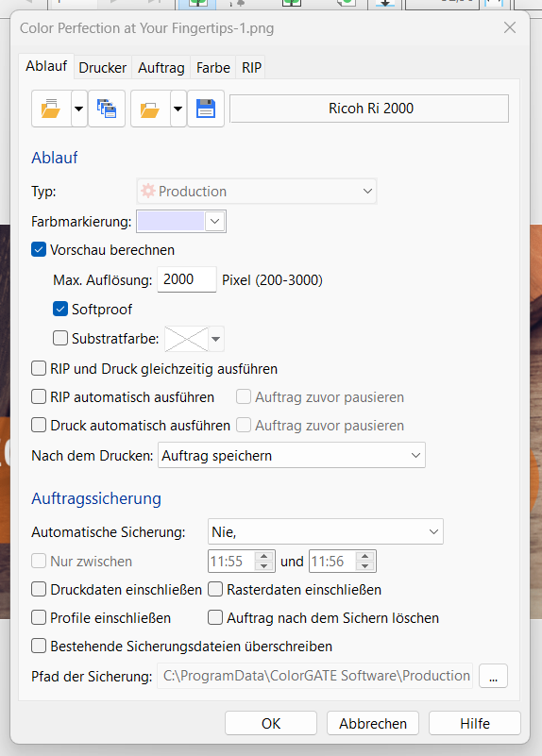The width and height of the screenshot is (542, 756).
Task: Check RIP automatisch ausführen
Action: [39, 396]
